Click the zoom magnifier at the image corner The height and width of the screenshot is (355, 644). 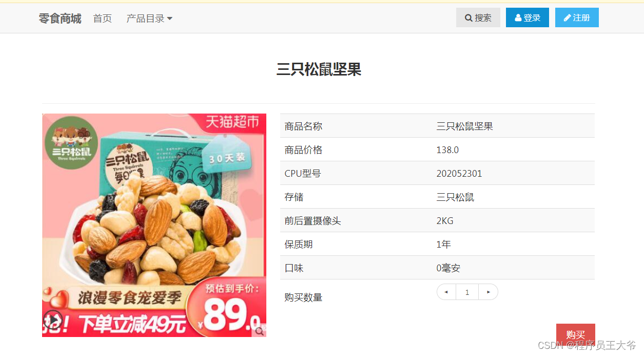259,331
